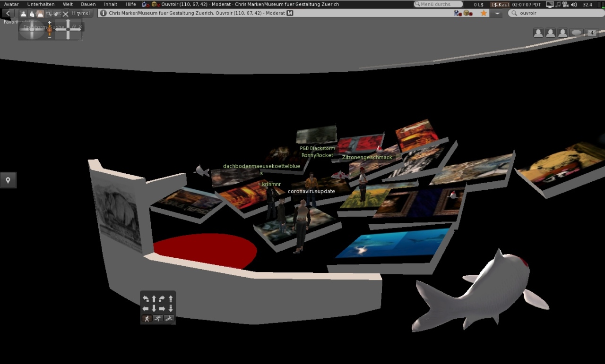The image size is (605, 364).
Task: Toggle the media camera playback icon
Action: point(565,4)
